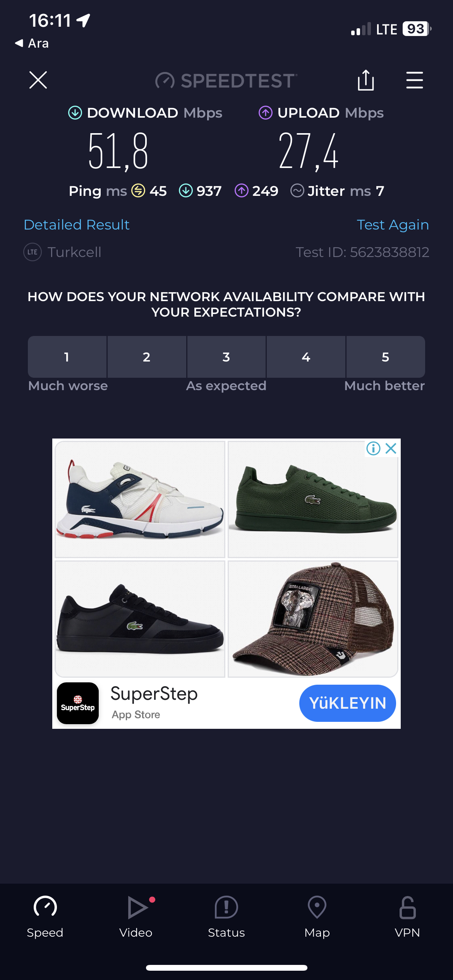Tap the ad info icon
The width and height of the screenshot is (453, 980).
[373, 449]
